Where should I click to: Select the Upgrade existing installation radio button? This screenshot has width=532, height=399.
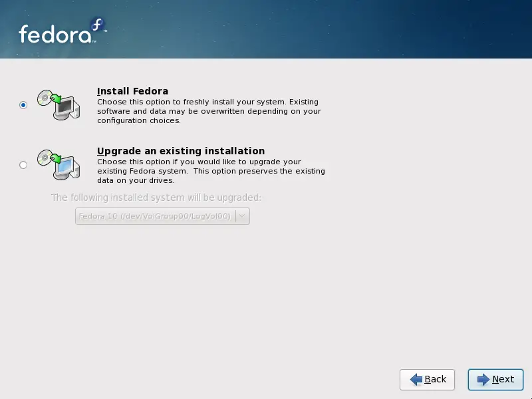tap(22, 164)
